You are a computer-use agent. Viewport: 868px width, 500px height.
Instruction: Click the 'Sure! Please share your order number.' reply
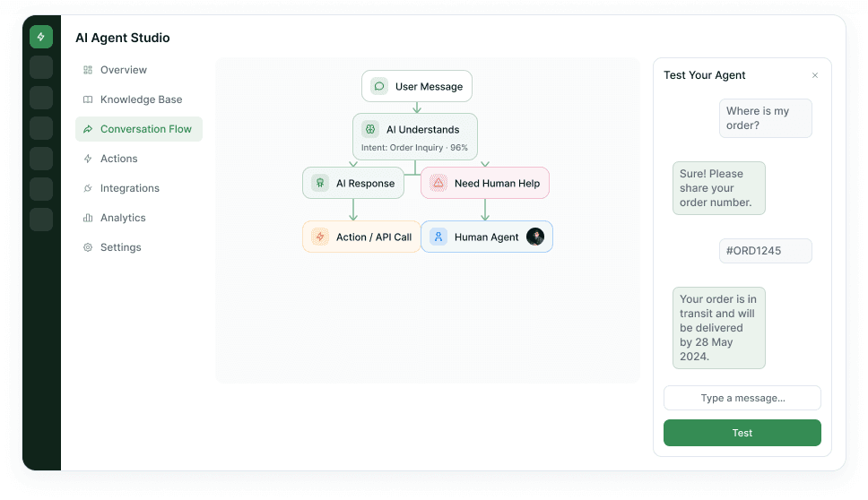[719, 188]
